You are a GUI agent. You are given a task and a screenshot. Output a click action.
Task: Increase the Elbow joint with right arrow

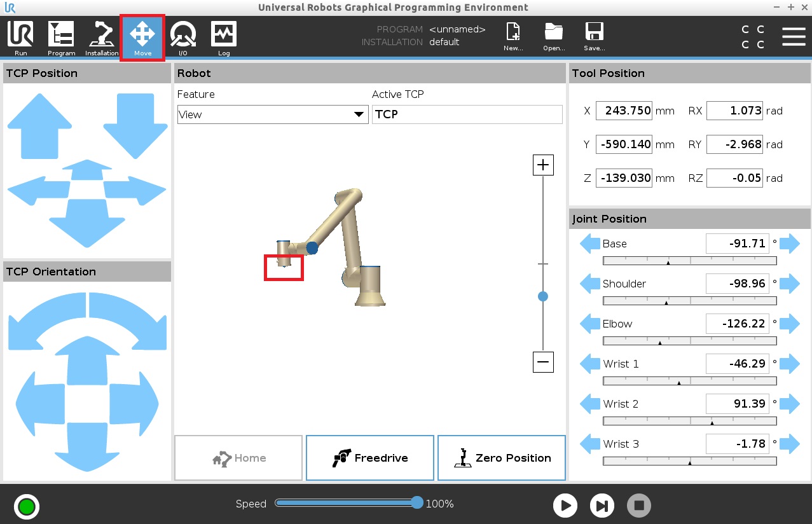790,324
